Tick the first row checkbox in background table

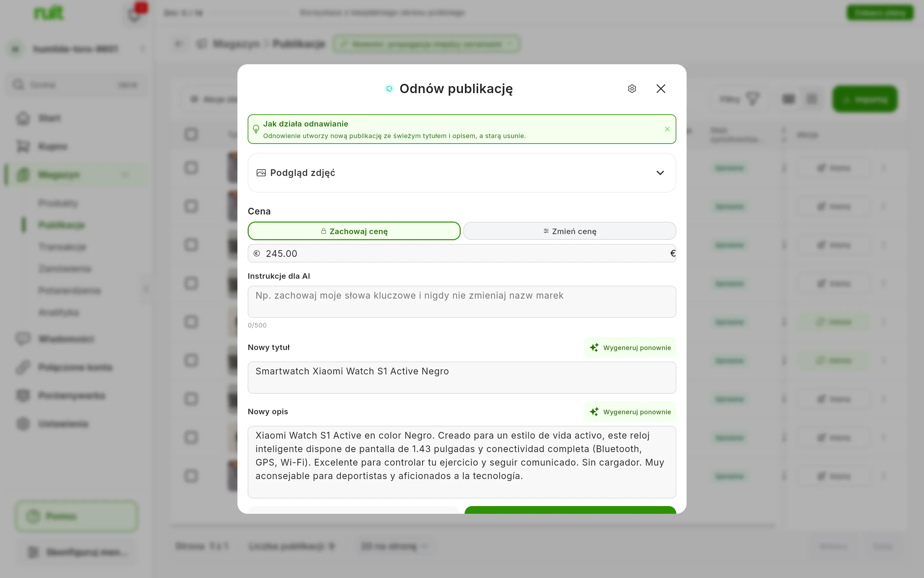(x=191, y=168)
